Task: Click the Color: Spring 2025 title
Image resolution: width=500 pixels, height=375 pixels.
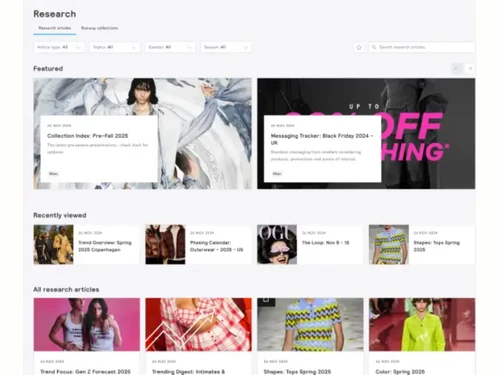Action: pyautogui.click(x=400, y=372)
